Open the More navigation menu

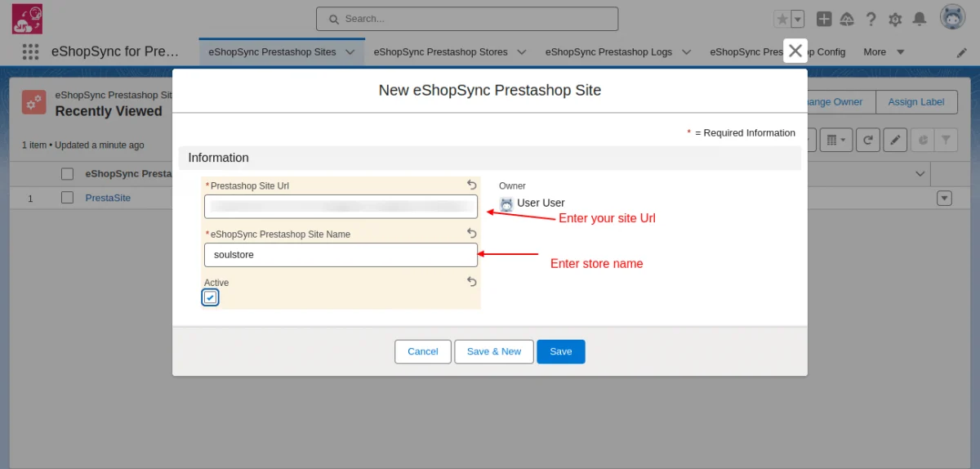click(884, 51)
